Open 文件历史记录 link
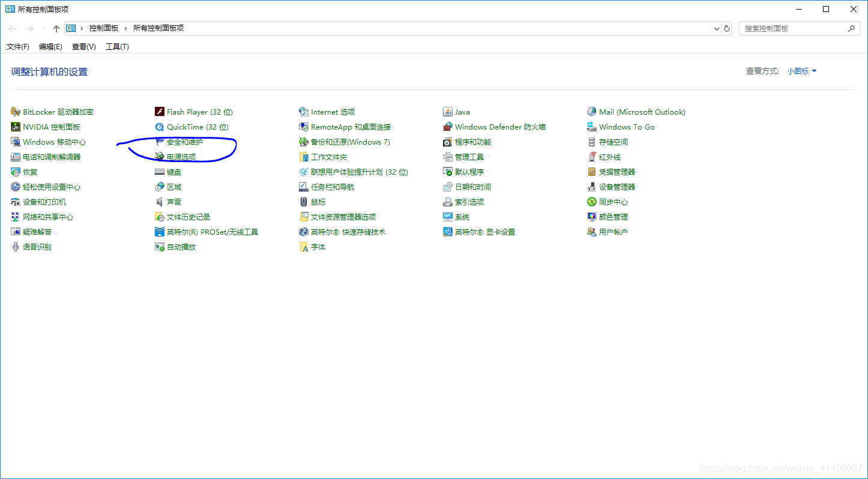 pyautogui.click(x=188, y=217)
